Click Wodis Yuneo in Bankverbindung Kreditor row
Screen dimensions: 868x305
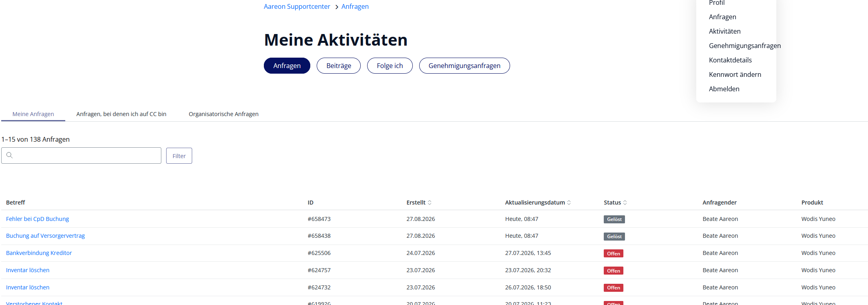pyautogui.click(x=818, y=253)
